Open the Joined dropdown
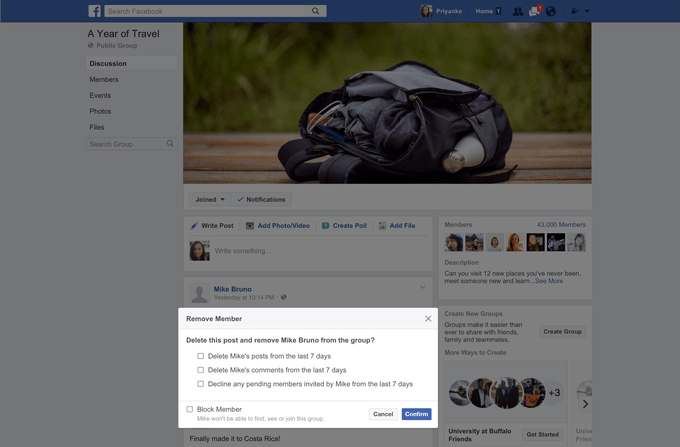 (x=209, y=199)
